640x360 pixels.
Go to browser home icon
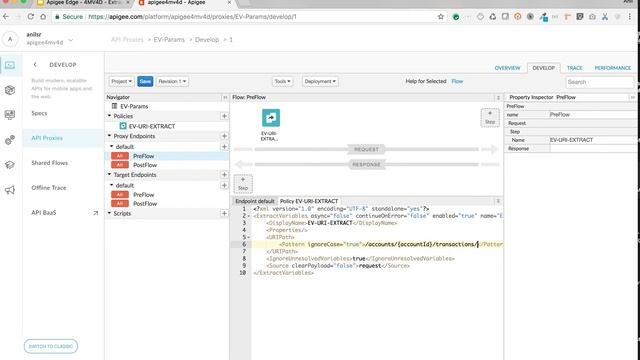[x=43, y=17]
